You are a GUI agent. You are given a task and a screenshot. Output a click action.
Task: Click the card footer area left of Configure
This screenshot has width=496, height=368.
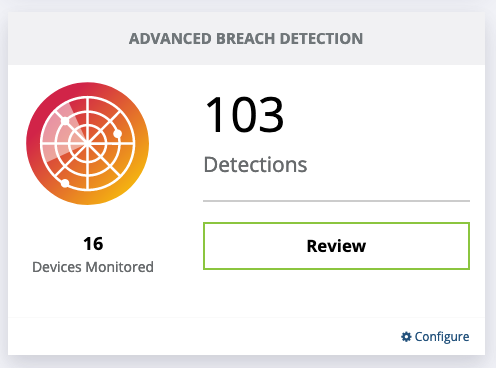(200, 337)
